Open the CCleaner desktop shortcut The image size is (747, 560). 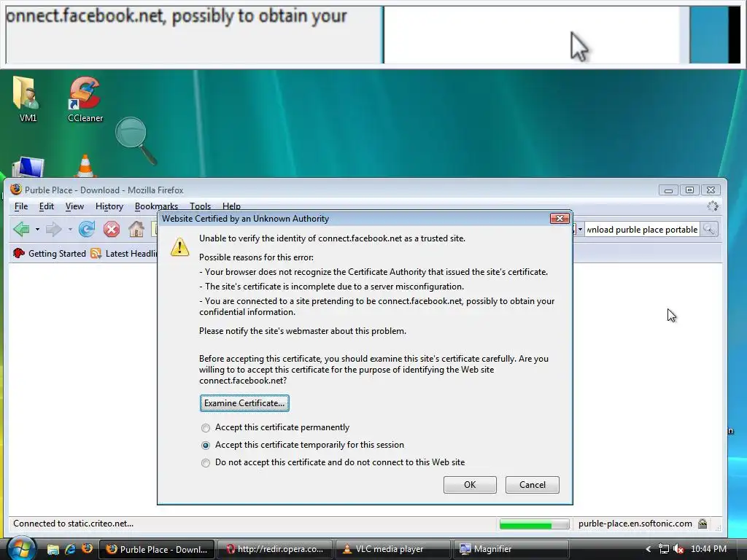[85, 98]
